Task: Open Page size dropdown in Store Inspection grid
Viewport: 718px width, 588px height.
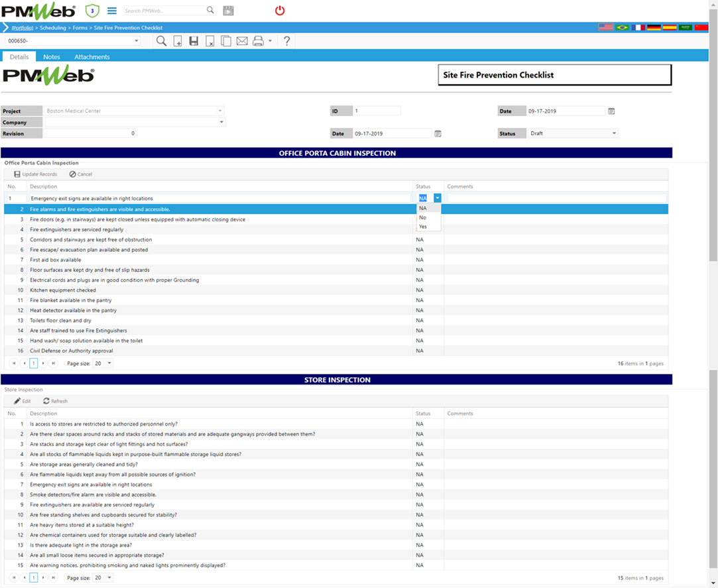Action: click(x=109, y=577)
